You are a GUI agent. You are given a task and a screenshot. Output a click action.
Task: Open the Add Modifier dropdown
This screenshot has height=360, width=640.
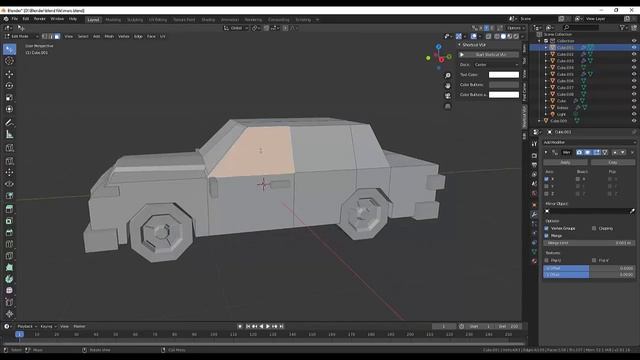(589, 142)
